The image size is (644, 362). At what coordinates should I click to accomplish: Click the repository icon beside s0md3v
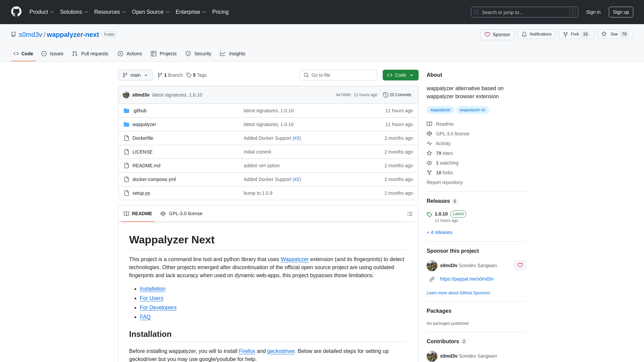(13, 35)
